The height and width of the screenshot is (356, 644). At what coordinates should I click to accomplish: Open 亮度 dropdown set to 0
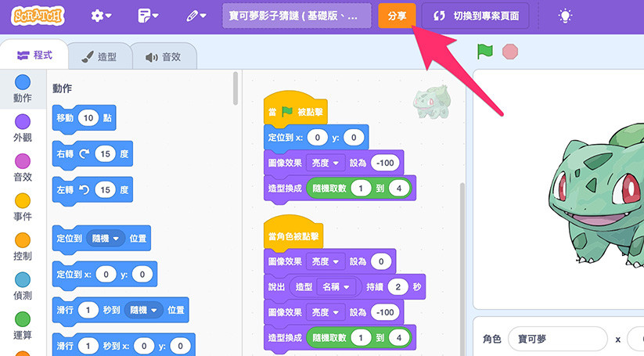click(x=326, y=261)
